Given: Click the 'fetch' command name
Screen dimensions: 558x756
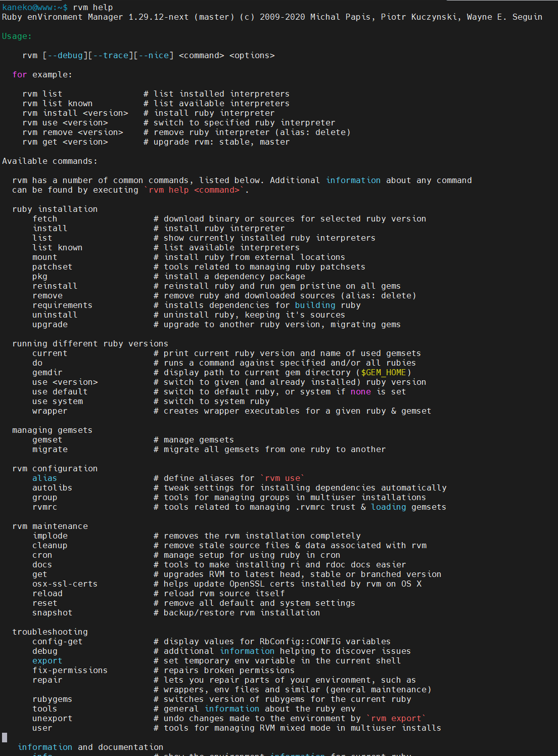Looking at the screenshot, I should tap(45, 219).
